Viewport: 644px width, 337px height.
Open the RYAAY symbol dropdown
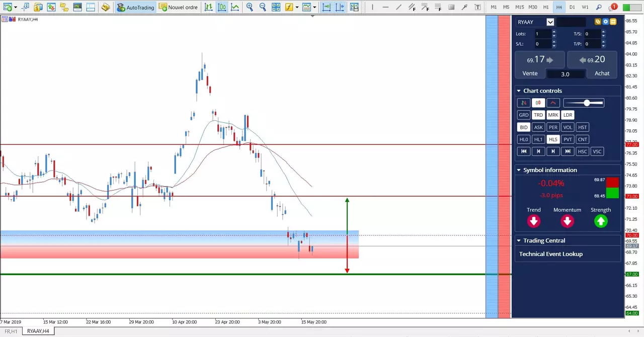550,22
